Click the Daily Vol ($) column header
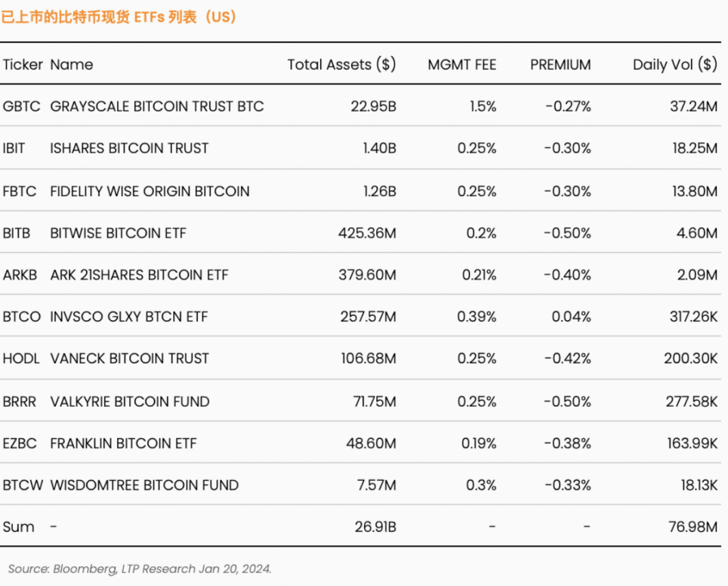The width and height of the screenshot is (728, 586). pos(675,64)
